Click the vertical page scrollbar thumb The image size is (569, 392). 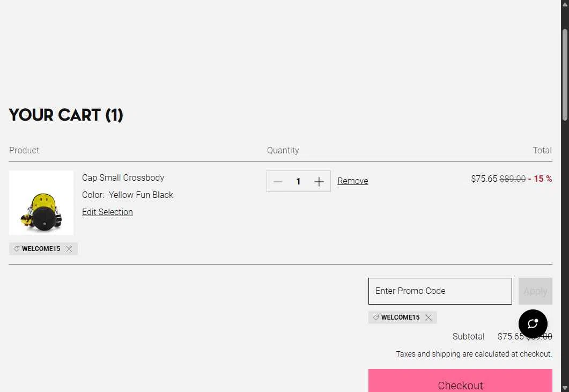[565, 75]
